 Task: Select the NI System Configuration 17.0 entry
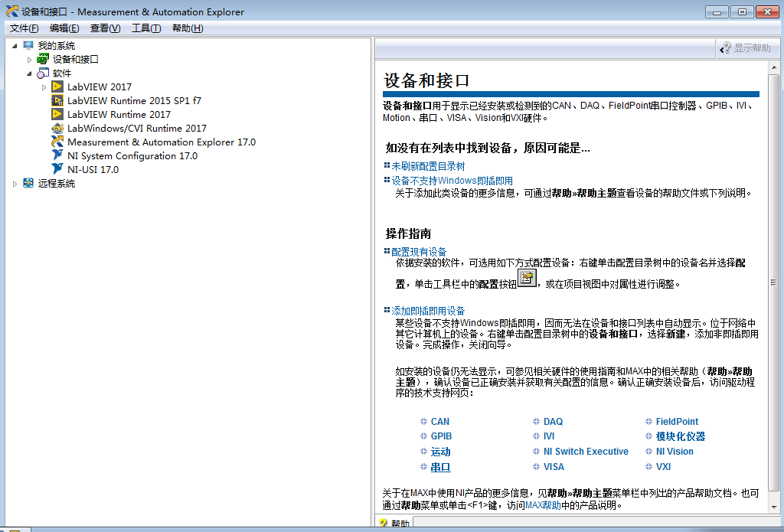(x=132, y=155)
